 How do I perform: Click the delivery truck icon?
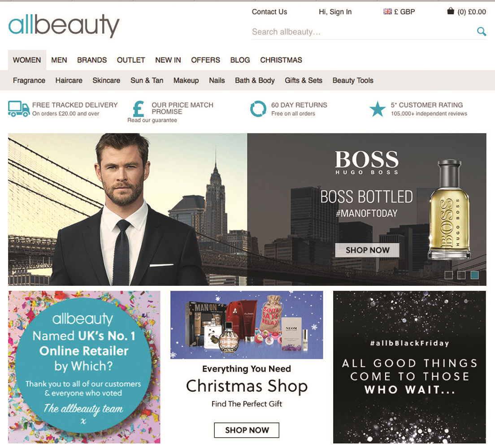click(x=19, y=109)
